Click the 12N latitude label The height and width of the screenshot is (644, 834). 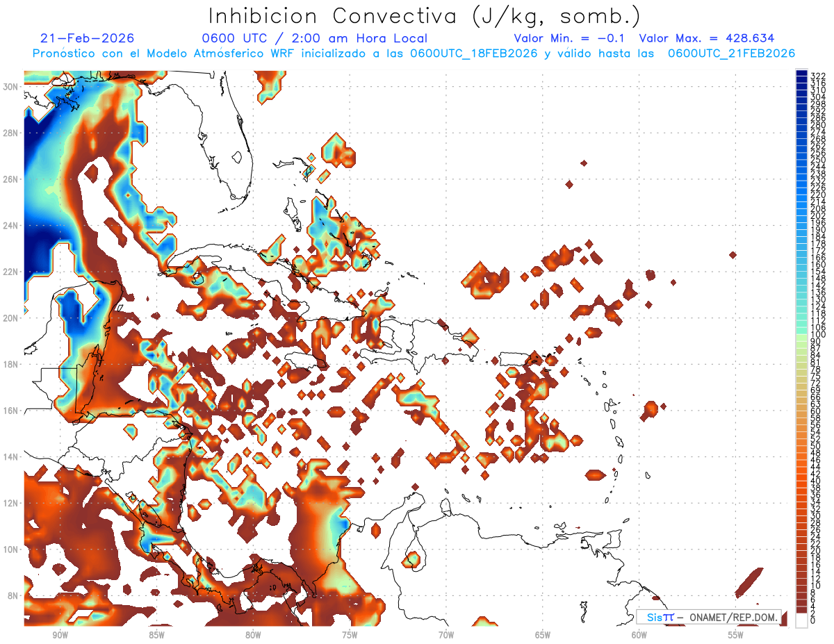[12, 503]
